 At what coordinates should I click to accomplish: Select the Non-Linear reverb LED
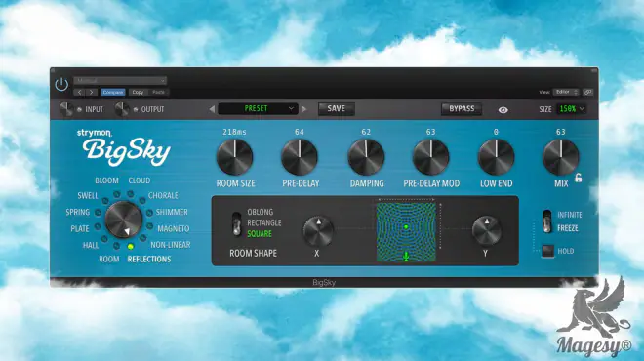pyautogui.click(x=142, y=238)
